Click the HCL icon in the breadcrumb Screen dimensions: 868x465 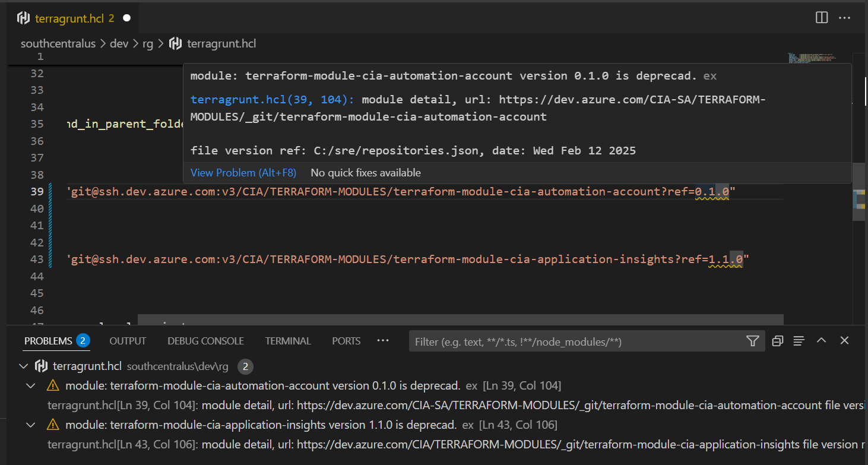click(x=175, y=43)
